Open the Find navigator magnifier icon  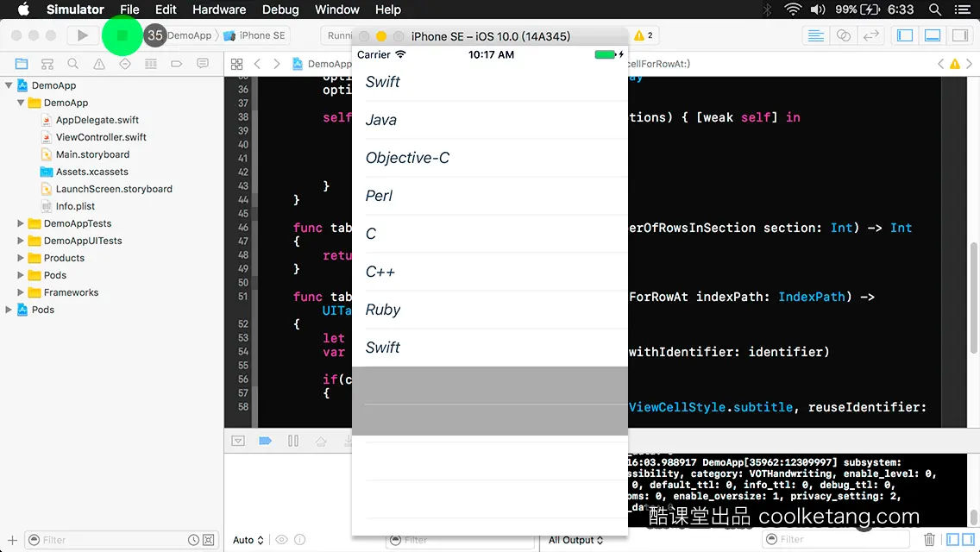[x=73, y=64]
